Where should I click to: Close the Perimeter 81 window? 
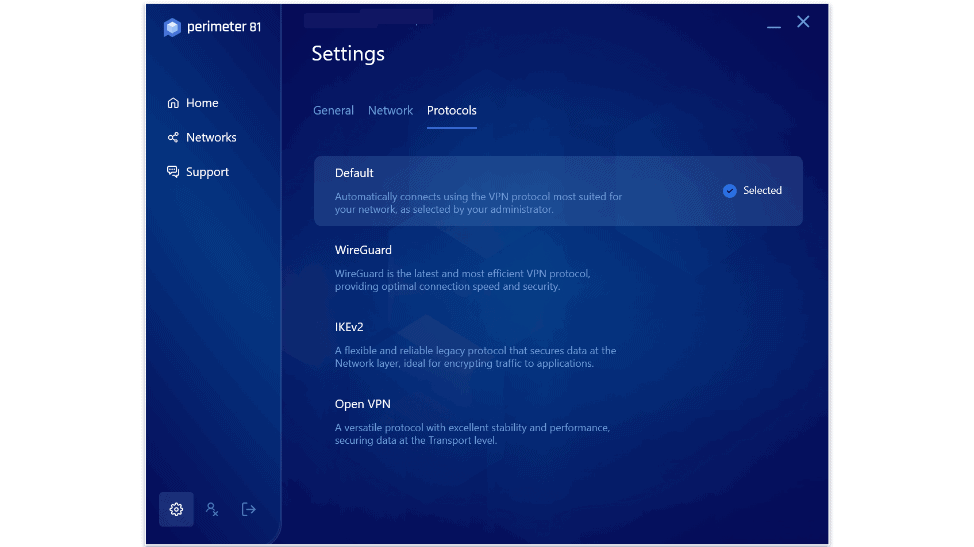tap(803, 22)
